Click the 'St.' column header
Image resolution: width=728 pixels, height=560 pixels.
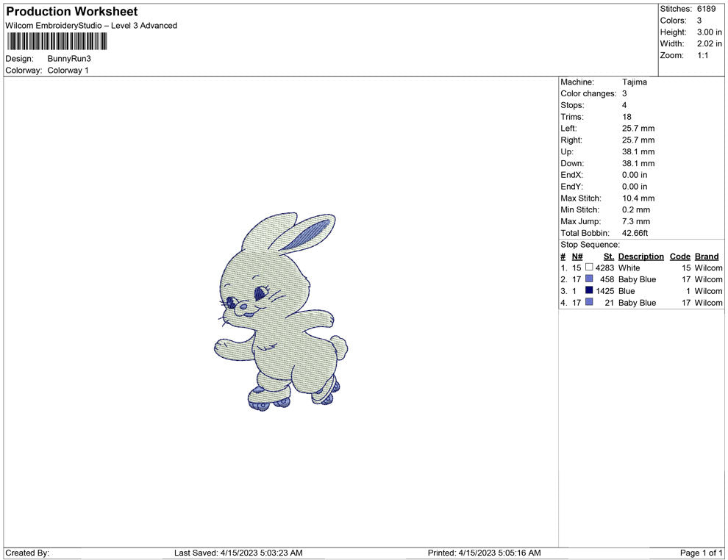pos(609,256)
